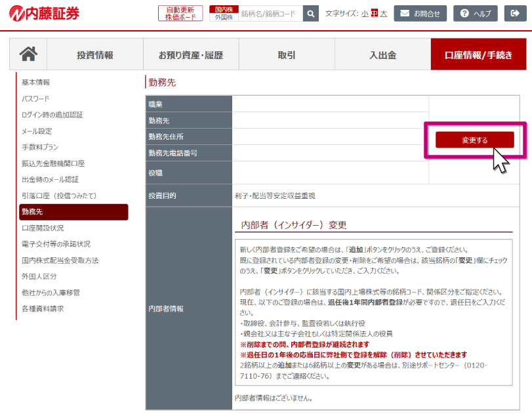The image size is (532, 416).
Task: Open 自動更新 株価ボード
Action: [180, 13]
